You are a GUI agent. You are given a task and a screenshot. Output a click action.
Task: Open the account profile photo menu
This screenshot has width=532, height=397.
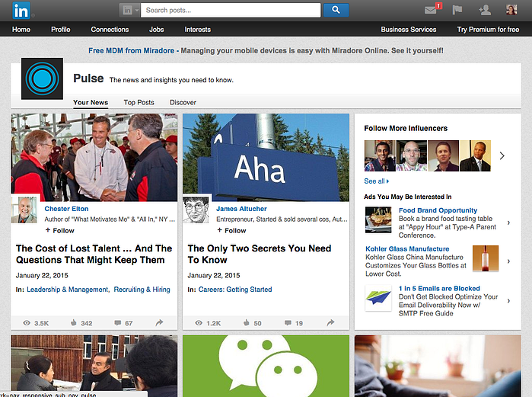511,10
